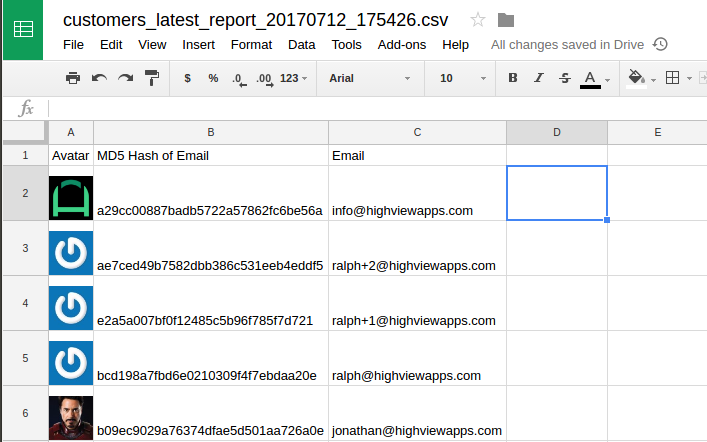The height and width of the screenshot is (442, 707).
Task: Undo the last action
Action: (x=99, y=78)
